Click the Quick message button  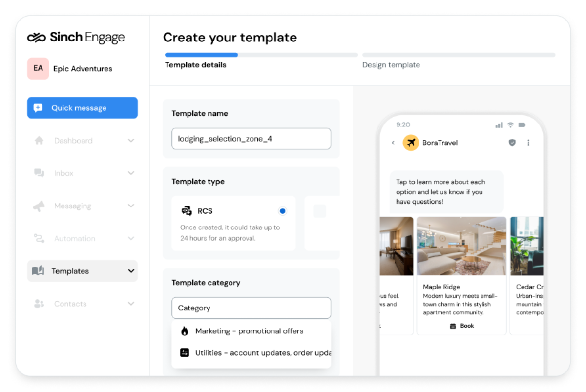(83, 108)
